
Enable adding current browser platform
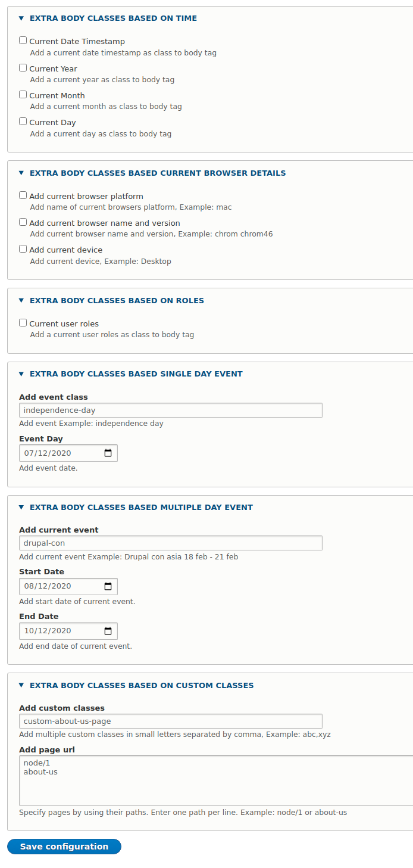23,194
